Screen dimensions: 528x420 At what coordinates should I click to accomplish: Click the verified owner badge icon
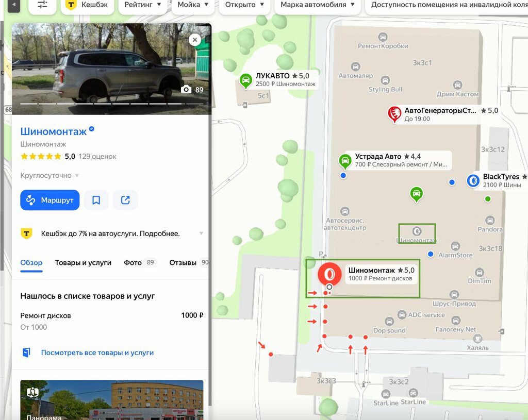92,129
